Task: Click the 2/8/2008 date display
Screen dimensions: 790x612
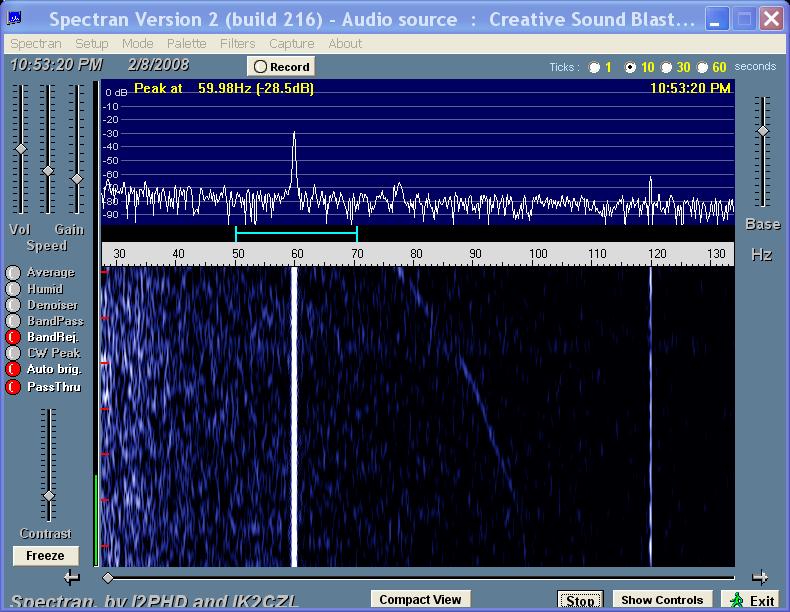Action: pyautogui.click(x=158, y=65)
